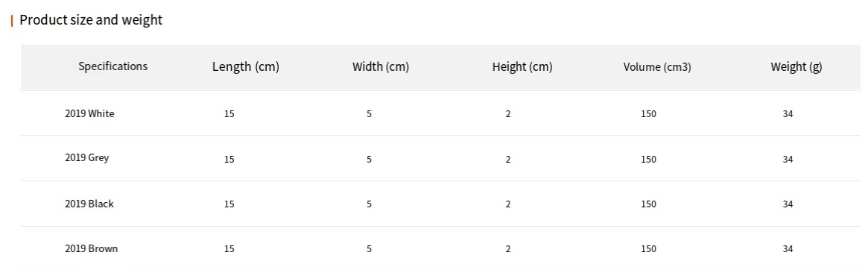Click length value 15 in 2019 White row
Viewport: 868px width, 270px height.
229,114
